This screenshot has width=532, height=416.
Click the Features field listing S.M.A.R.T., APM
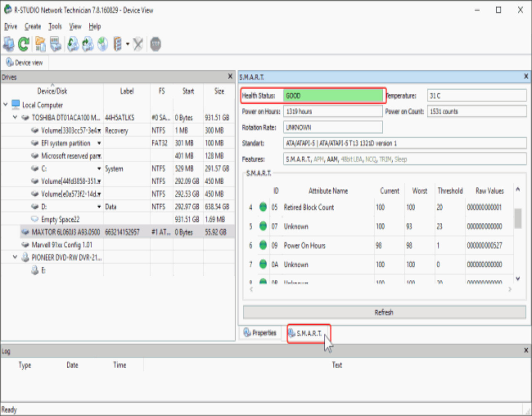(x=405, y=159)
